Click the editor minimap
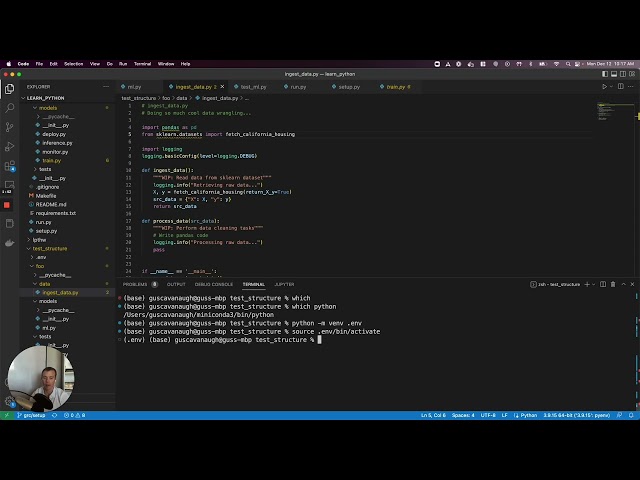The width and height of the screenshot is (640, 480). click(x=615, y=112)
